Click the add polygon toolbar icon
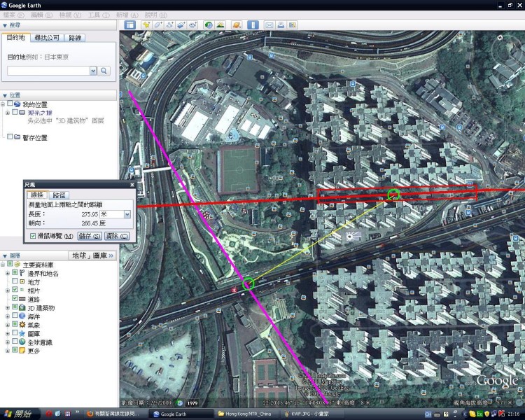This screenshot has height=420, width=525. coord(157,24)
